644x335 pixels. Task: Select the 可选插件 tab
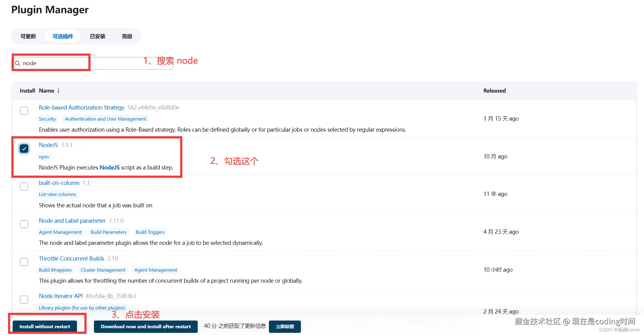[x=63, y=36]
